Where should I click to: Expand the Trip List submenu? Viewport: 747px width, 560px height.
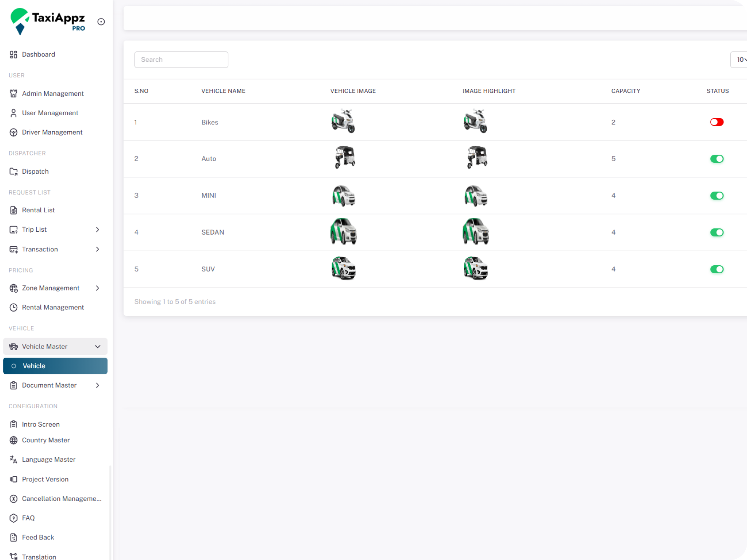tap(97, 230)
